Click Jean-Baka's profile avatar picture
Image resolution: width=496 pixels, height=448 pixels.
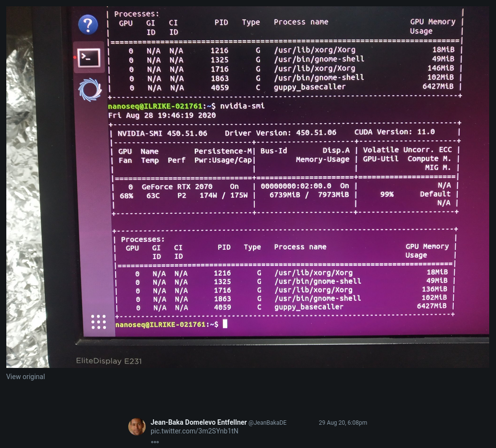pos(137,427)
